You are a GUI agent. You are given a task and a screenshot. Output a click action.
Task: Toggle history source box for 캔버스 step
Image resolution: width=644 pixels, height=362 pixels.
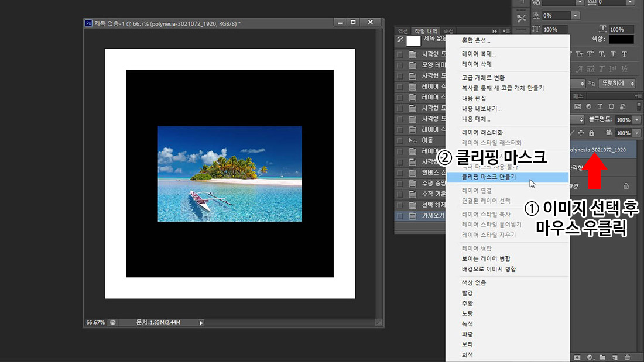coord(400,173)
